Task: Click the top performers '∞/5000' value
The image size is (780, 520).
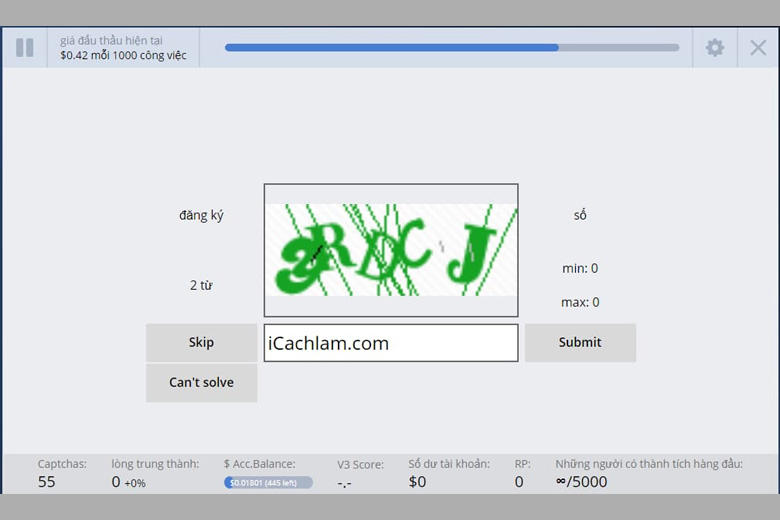Action: click(582, 482)
